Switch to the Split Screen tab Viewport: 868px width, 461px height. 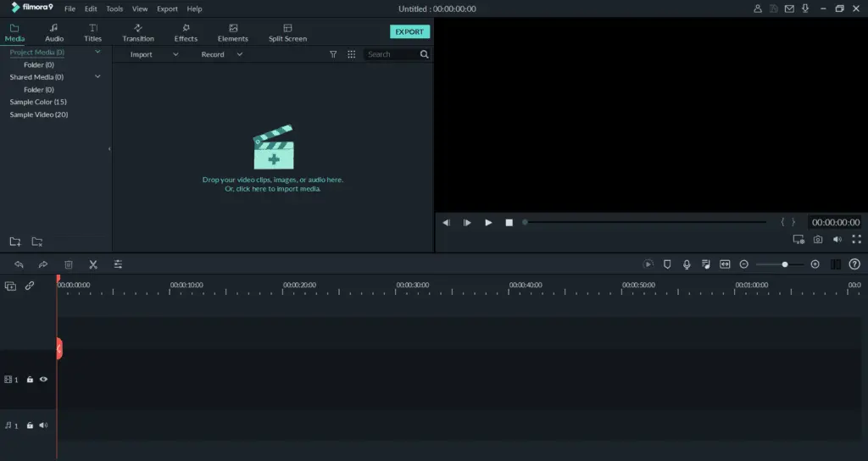point(288,33)
